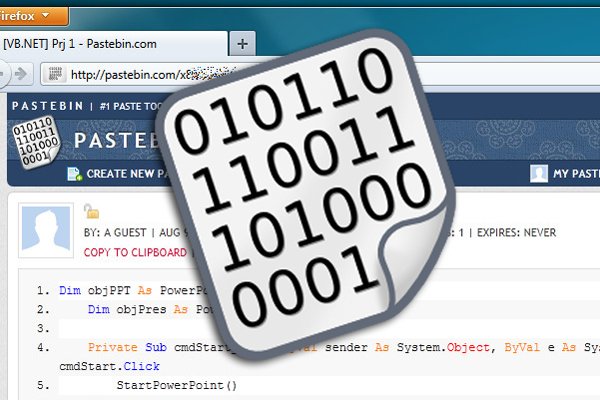Screen dimensions: 600x400
Task: Click the Pastebin binary logo in header
Action: pos(33,138)
